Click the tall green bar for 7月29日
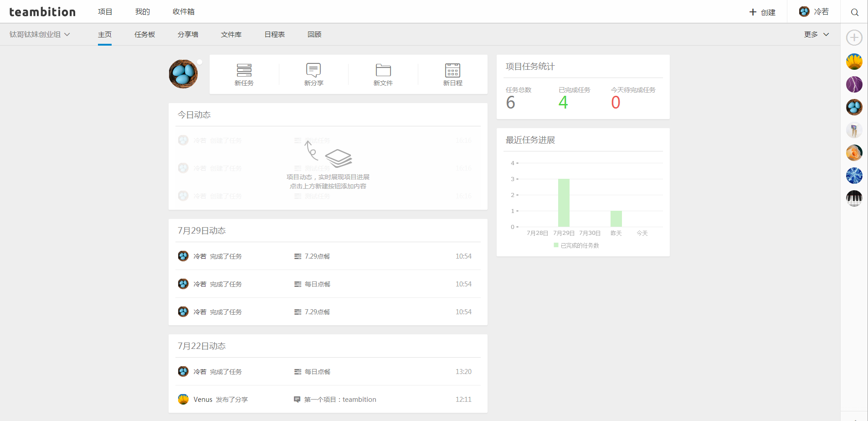868x421 pixels. (564, 202)
